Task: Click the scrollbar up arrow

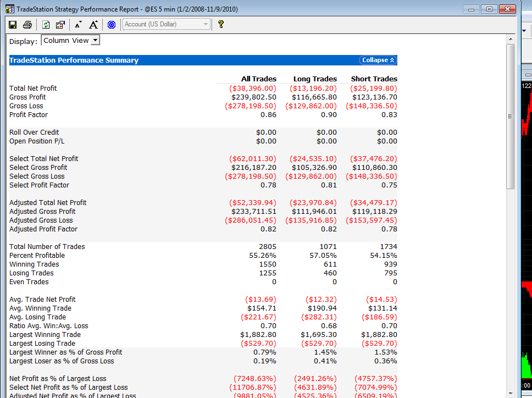Action: pyautogui.click(x=510, y=39)
